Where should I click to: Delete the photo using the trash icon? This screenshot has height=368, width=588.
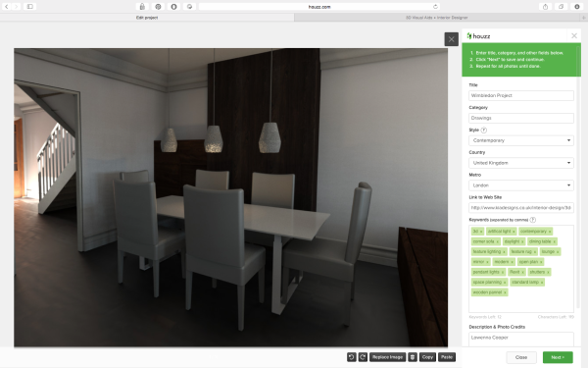(413, 357)
